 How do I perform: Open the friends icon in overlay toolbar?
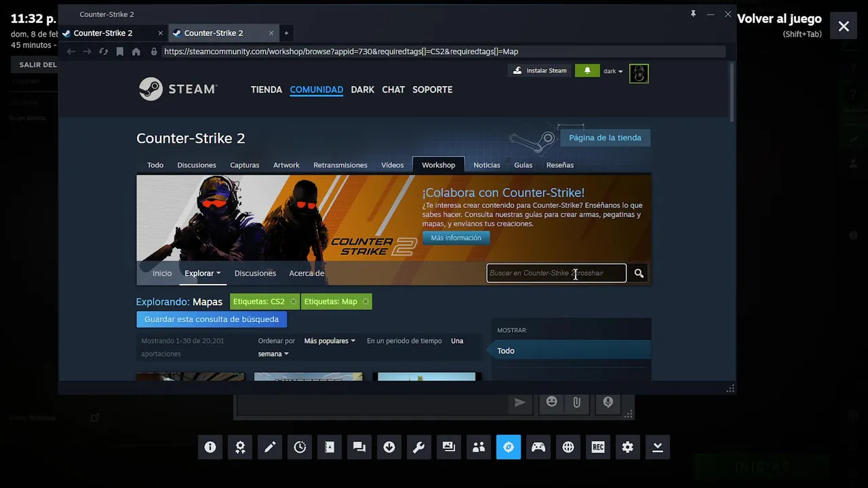click(x=479, y=447)
